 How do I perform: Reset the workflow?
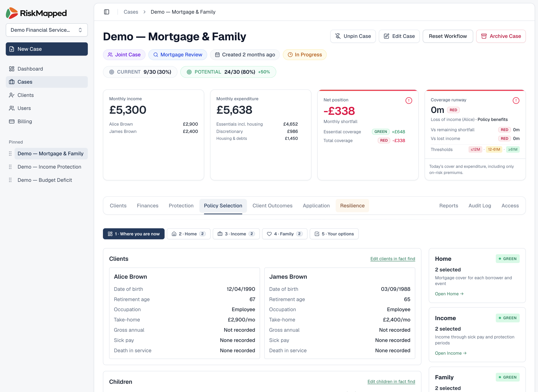(448, 36)
